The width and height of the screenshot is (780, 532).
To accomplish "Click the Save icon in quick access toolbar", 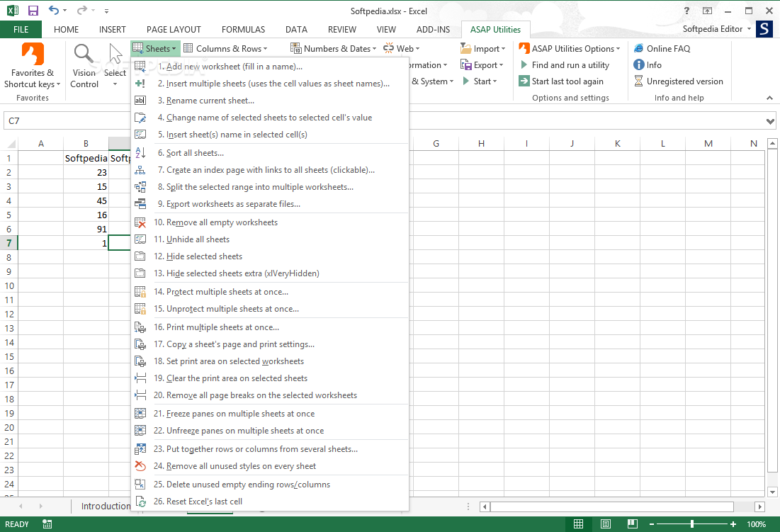I will [33, 11].
